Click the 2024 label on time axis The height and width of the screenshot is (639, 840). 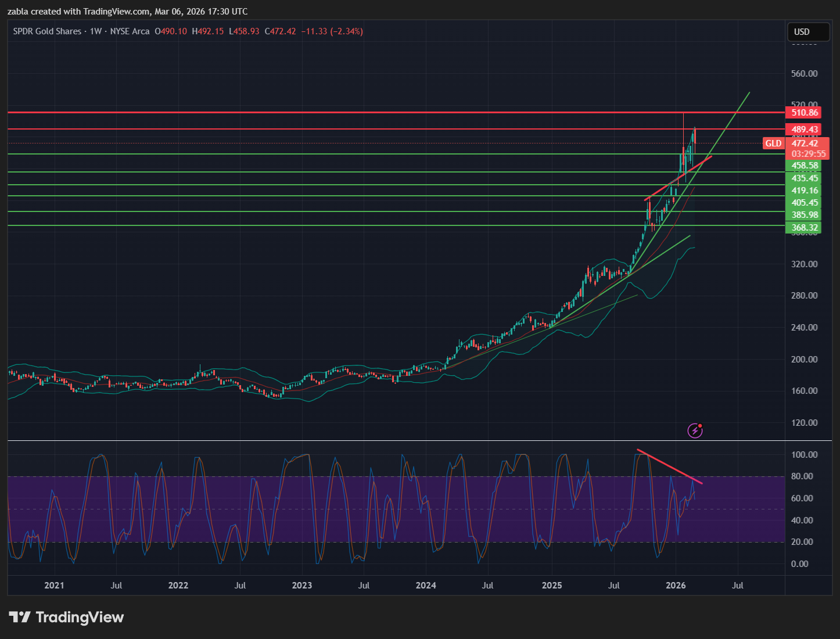[426, 585]
